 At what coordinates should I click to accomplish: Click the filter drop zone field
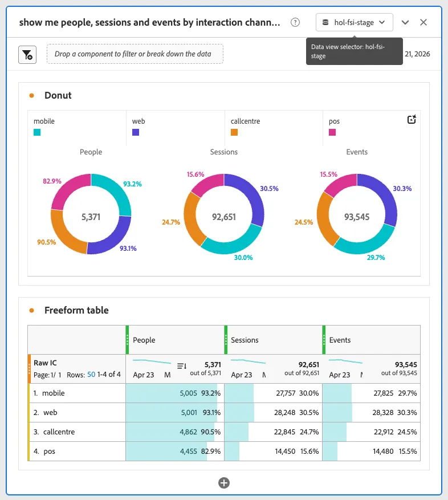[135, 54]
